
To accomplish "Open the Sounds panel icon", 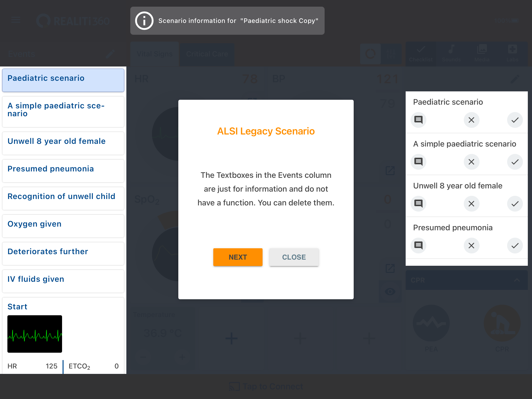I will click(451, 53).
